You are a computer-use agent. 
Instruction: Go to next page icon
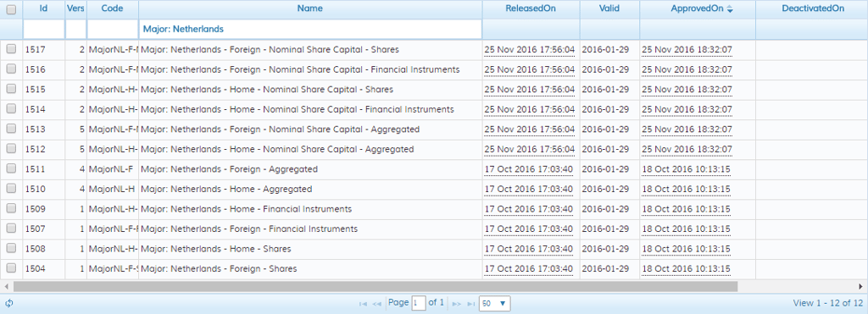(x=457, y=304)
